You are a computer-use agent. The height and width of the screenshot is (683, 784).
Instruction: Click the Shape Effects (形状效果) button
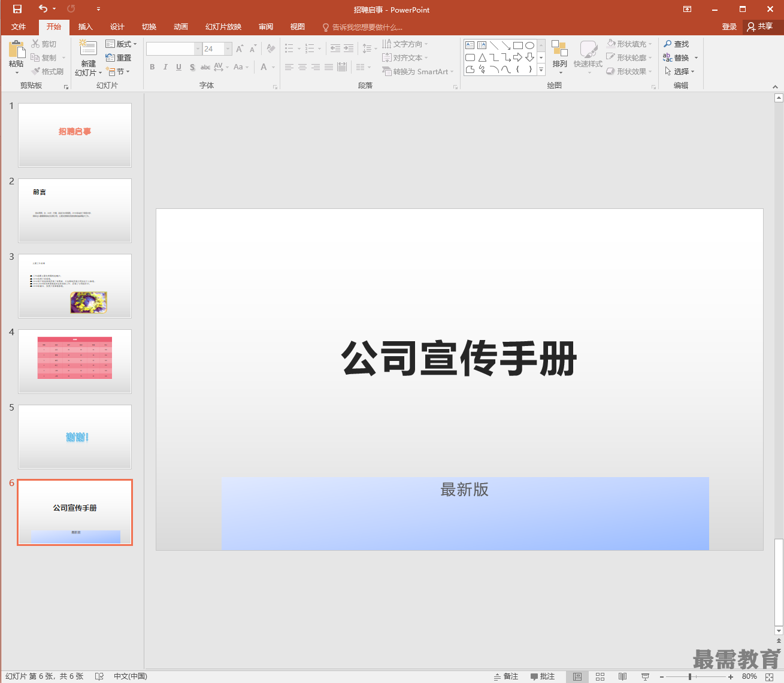(x=629, y=71)
